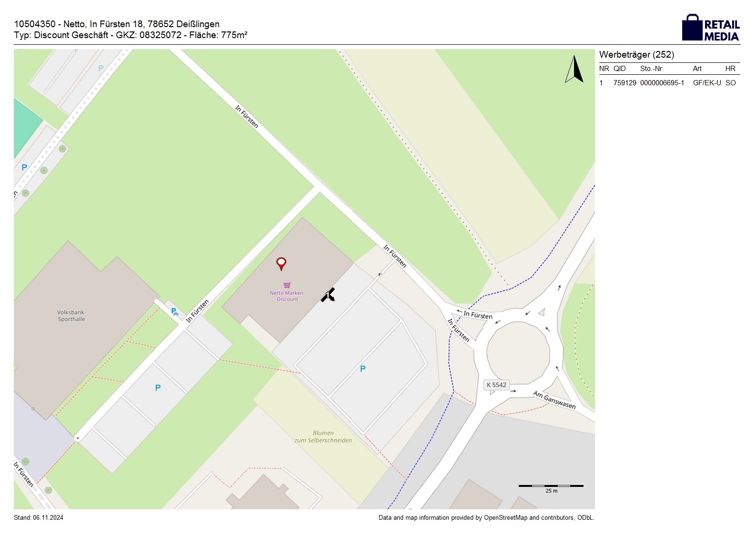
Task: Select the Volksbank-Sporthalle building label
Action: (x=71, y=316)
